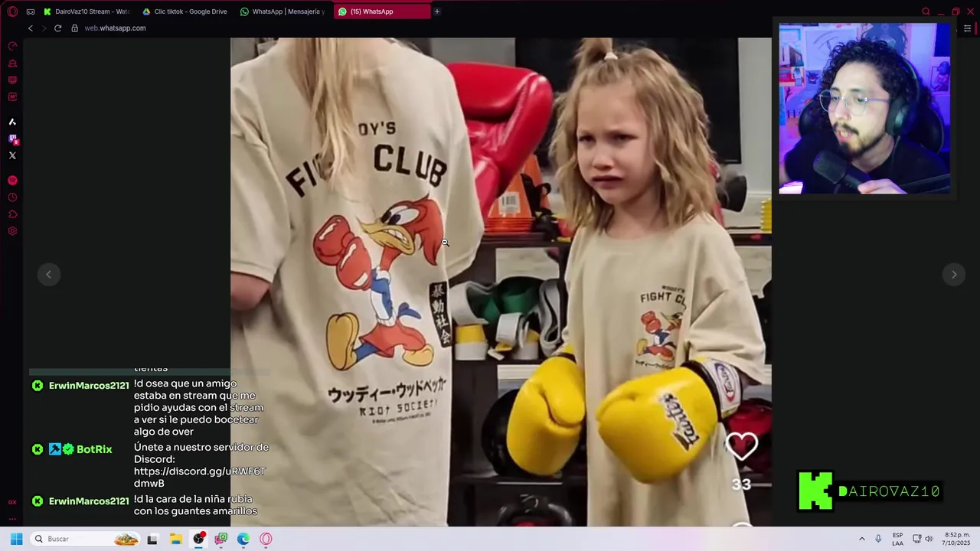Viewport: 980px width, 551px height.
Task: Open the 8:52 p.m. clock calendar
Action: tap(956, 539)
